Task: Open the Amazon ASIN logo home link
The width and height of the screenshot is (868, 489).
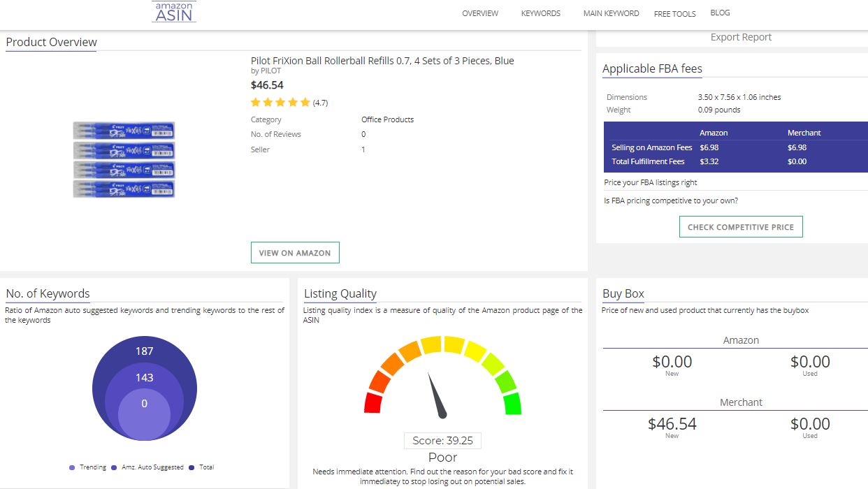Action: (x=174, y=12)
